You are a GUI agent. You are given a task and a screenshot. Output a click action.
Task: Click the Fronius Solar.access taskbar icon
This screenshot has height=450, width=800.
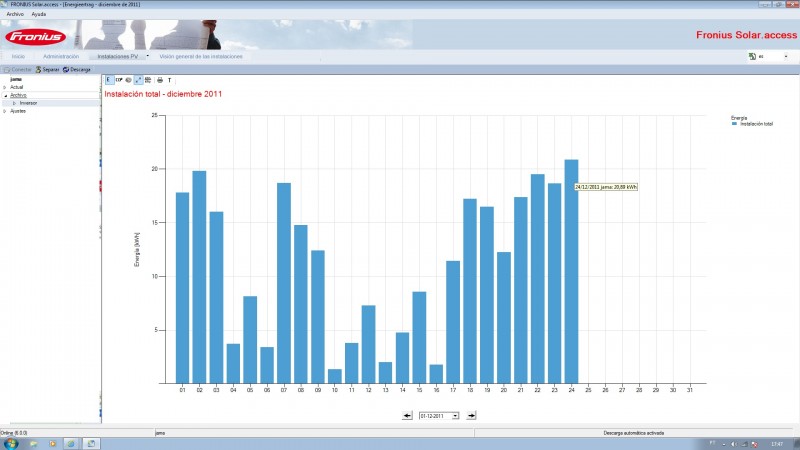point(91,444)
